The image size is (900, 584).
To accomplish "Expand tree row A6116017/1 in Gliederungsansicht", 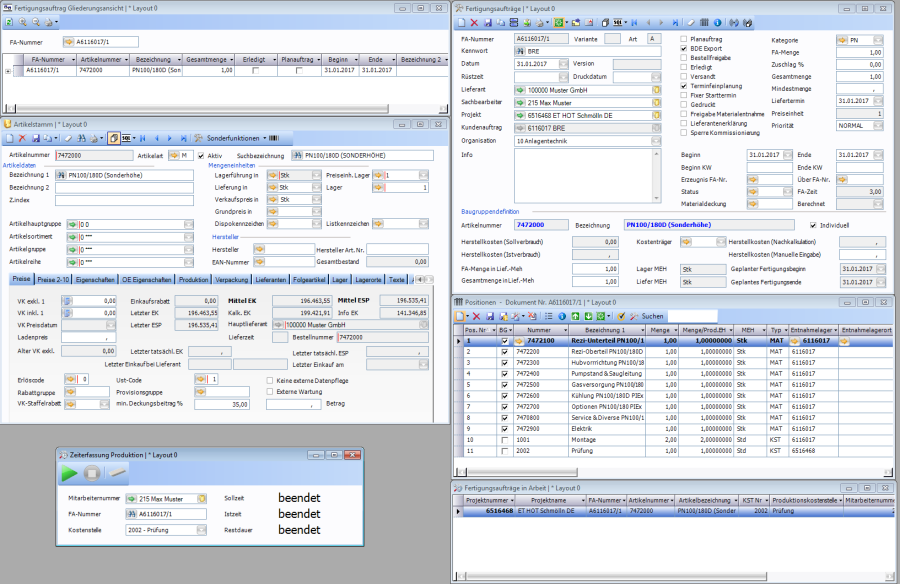I will pyautogui.click(x=9, y=71).
